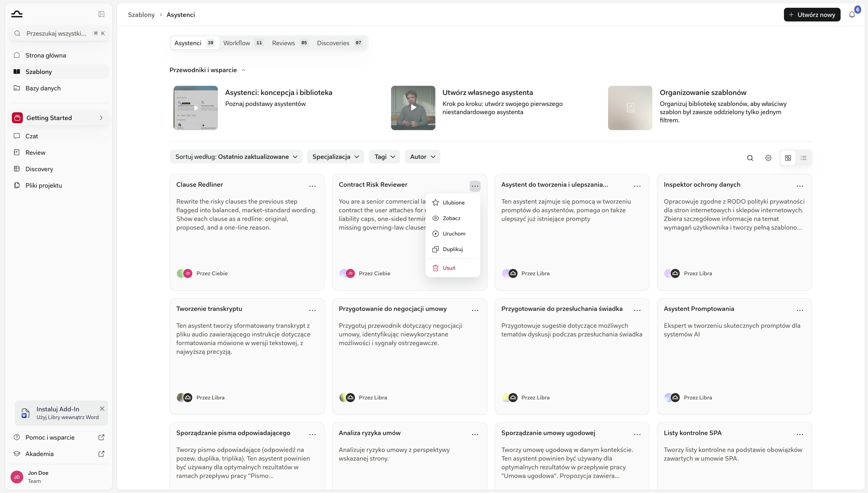This screenshot has width=868, height=493.
Task: Open Akademia in the sidebar
Action: point(59,454)
